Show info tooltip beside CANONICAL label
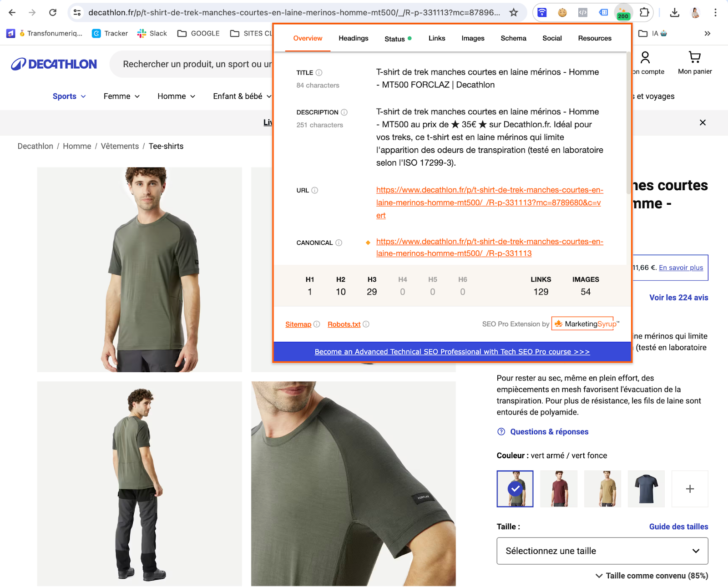Image resolution: width=728 pixels, height=587 pixels. (x=339, y=243)
